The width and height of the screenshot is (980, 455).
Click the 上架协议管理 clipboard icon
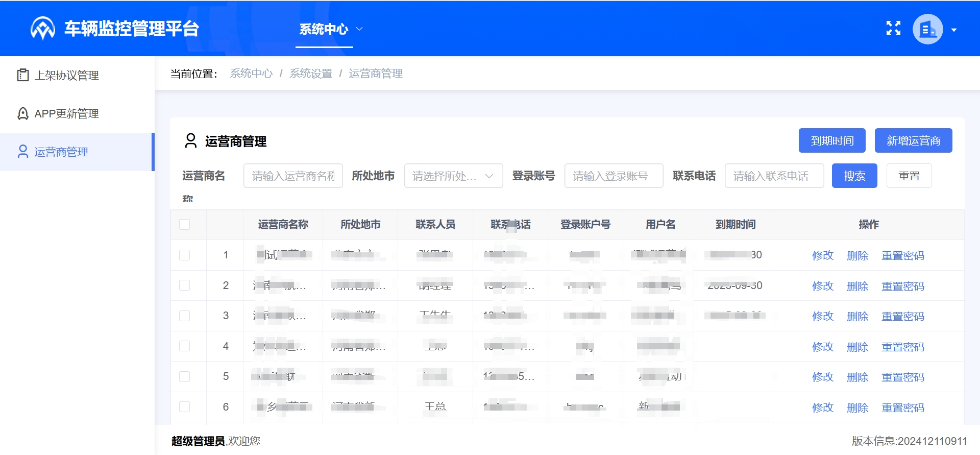click(x=23, y=75)
